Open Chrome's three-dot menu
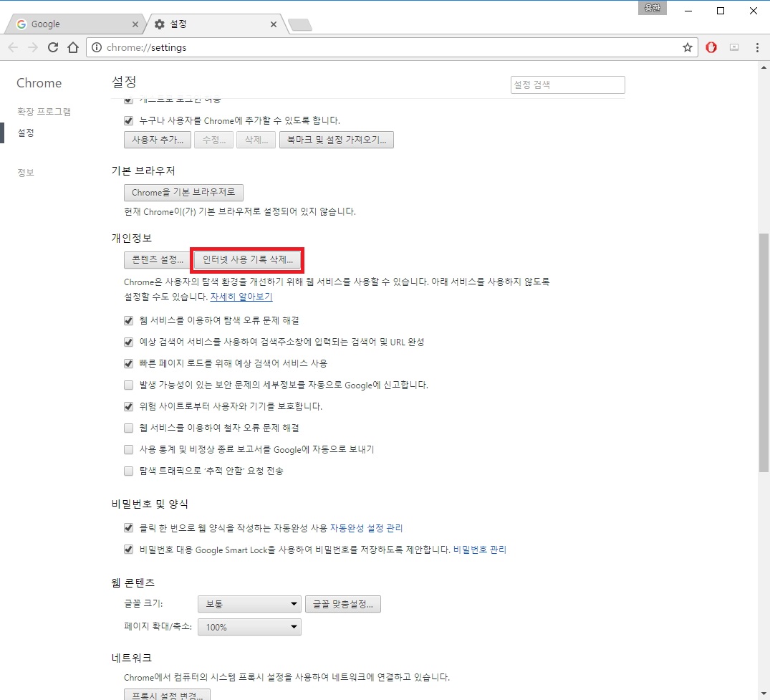This screenshot has width=770, height=700. [x=756, y=47]
